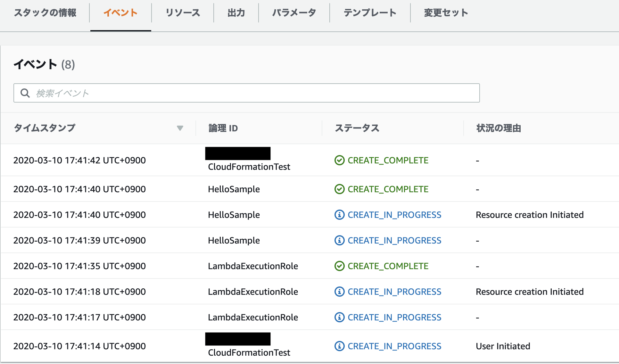Switch to the リソース tab
619x364 pixels.
point(183,13)
